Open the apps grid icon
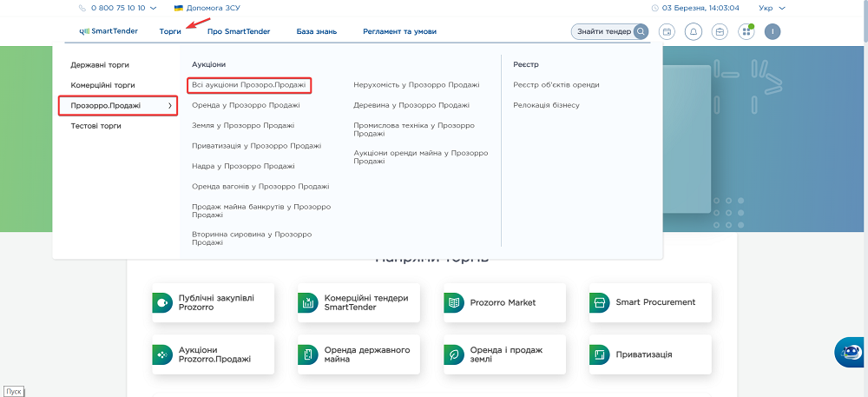This screenshot has height=397, width=868. [x=746, y=32]
